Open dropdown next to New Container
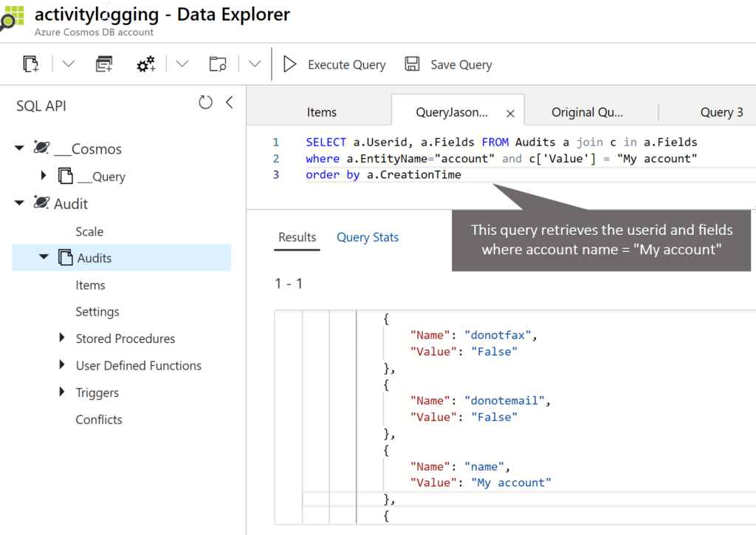This screenshot has height=535, width=756. pos(68,64)
